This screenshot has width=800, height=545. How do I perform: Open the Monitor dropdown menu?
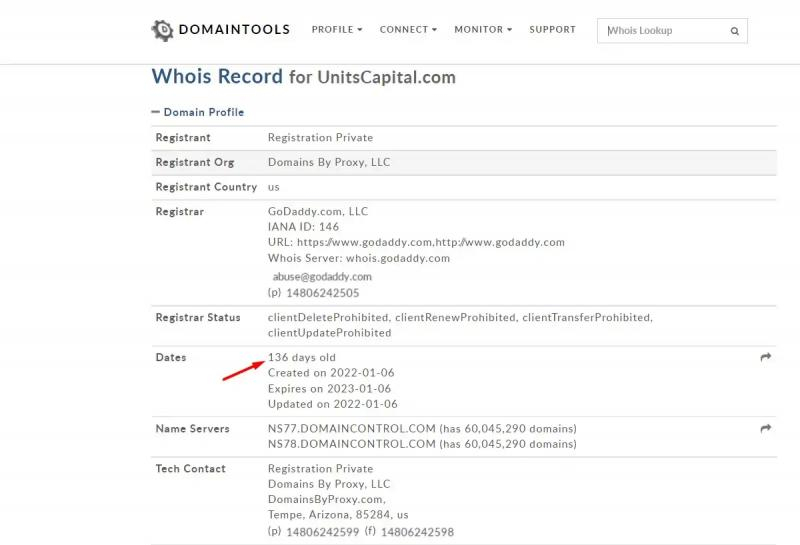pos(483,30)
